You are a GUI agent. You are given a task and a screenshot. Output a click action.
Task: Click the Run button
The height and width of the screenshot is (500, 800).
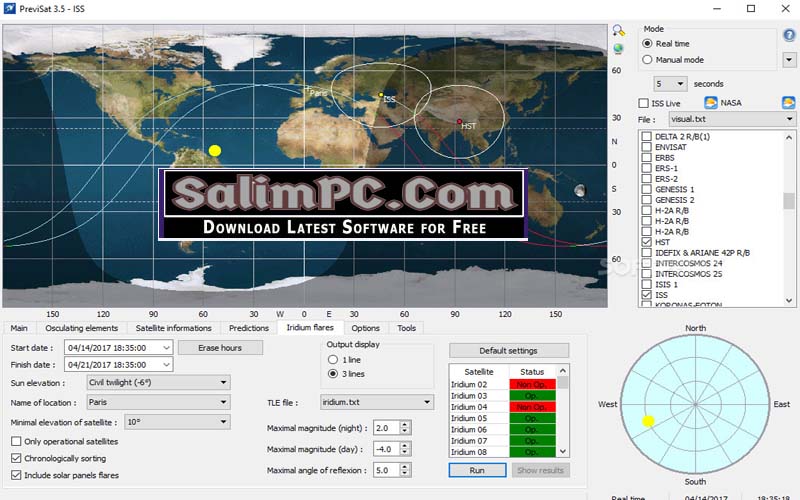[x=477, y=470]
